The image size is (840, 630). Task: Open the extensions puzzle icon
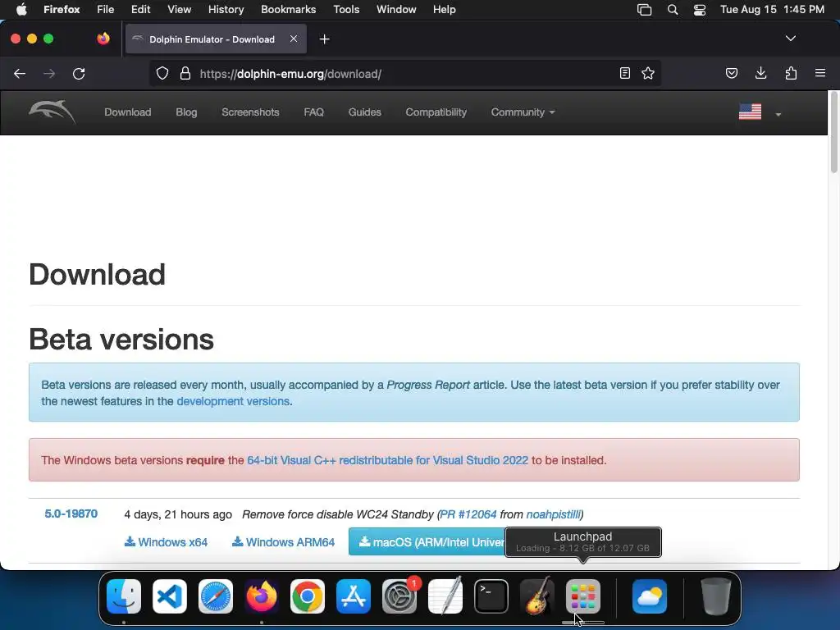[791, 73]
